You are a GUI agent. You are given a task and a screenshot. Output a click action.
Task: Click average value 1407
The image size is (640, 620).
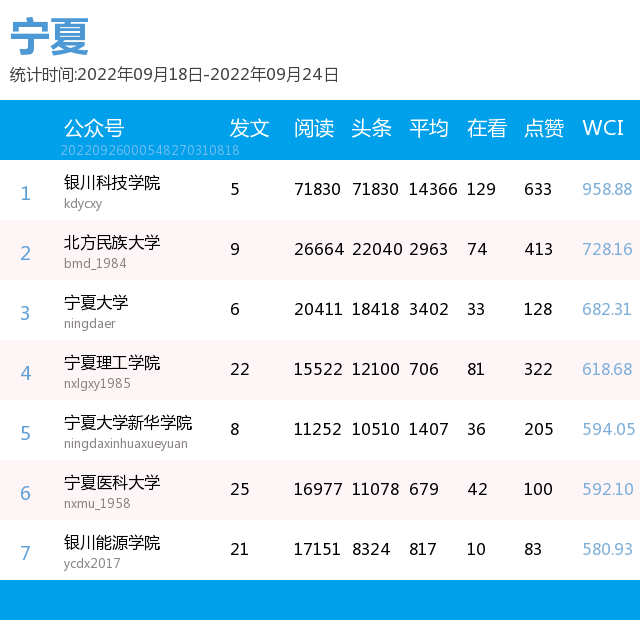(429, 429)
